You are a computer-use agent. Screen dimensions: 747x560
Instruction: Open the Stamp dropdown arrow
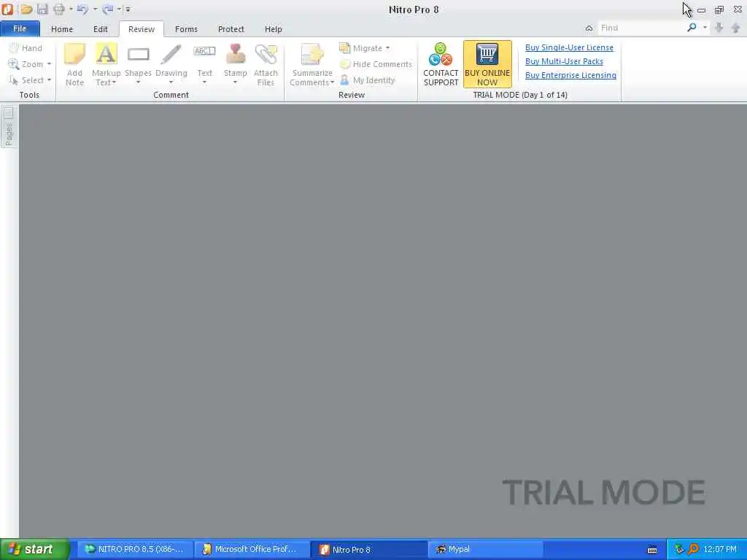[236, 82]
